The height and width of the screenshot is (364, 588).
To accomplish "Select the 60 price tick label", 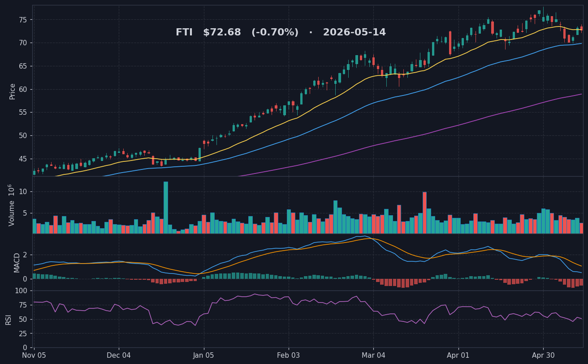I will (24, 89).
